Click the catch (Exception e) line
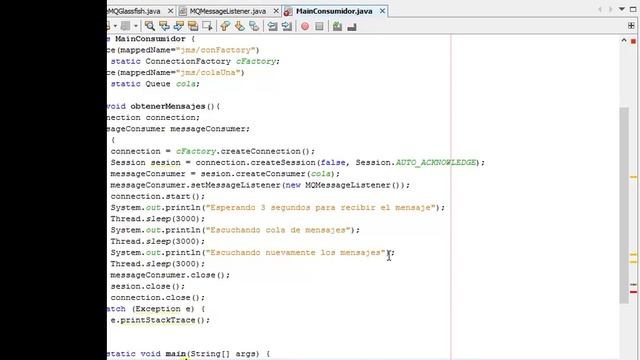The image size is (640, 360). pos(156,309)
